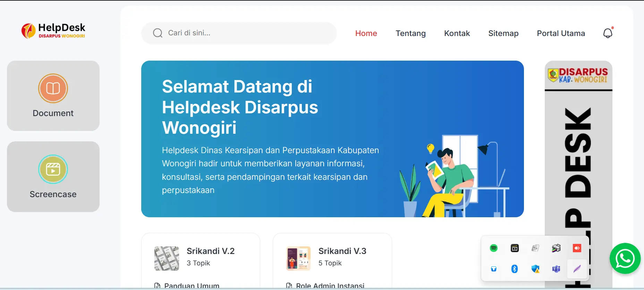Viewport: 644px width, 290px height.
Task: Open the Sitemap link
Action: point(503,33)
